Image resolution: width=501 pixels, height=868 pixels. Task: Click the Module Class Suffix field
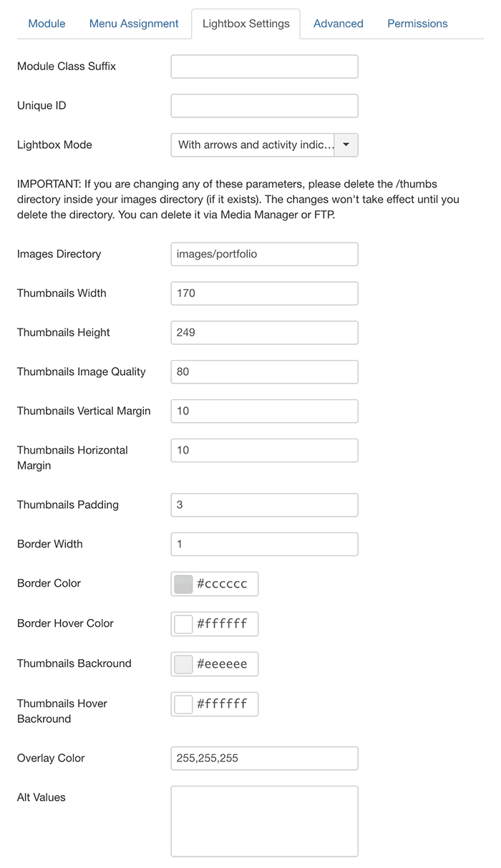264,67
